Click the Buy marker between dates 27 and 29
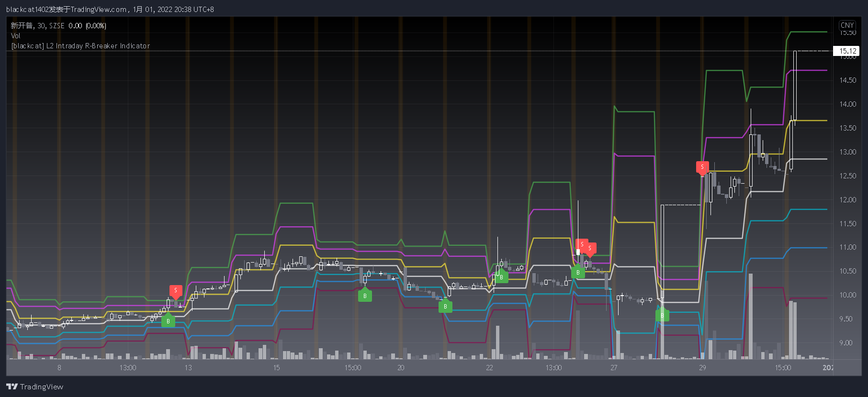This screenshot has width=868, height=397. pos(662,315)
